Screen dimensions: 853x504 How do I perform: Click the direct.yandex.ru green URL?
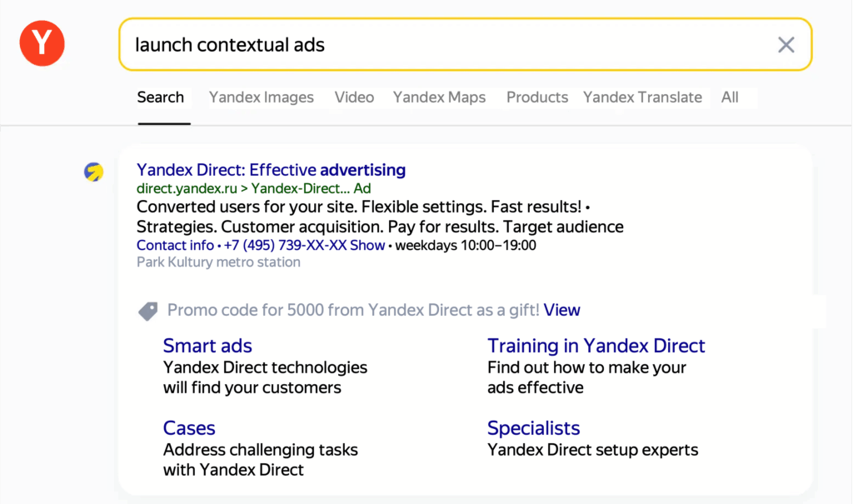187,188
